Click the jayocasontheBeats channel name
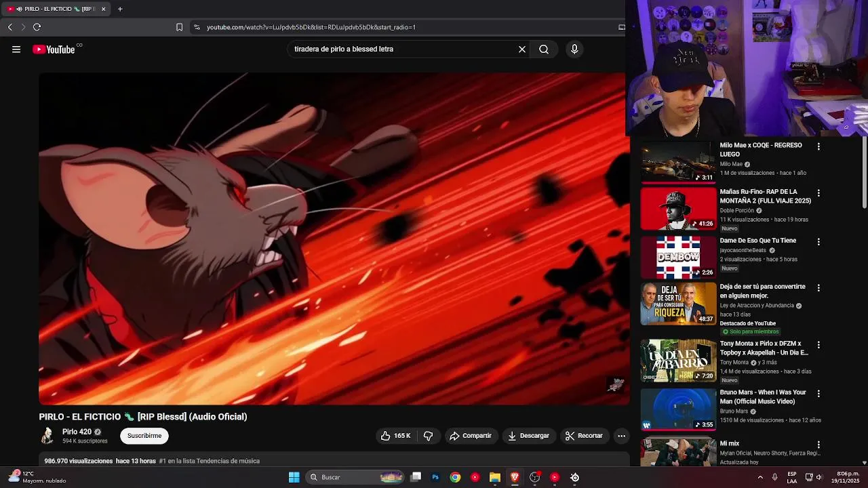The width and height of the screenshot is (868, 488). point(743,250)
